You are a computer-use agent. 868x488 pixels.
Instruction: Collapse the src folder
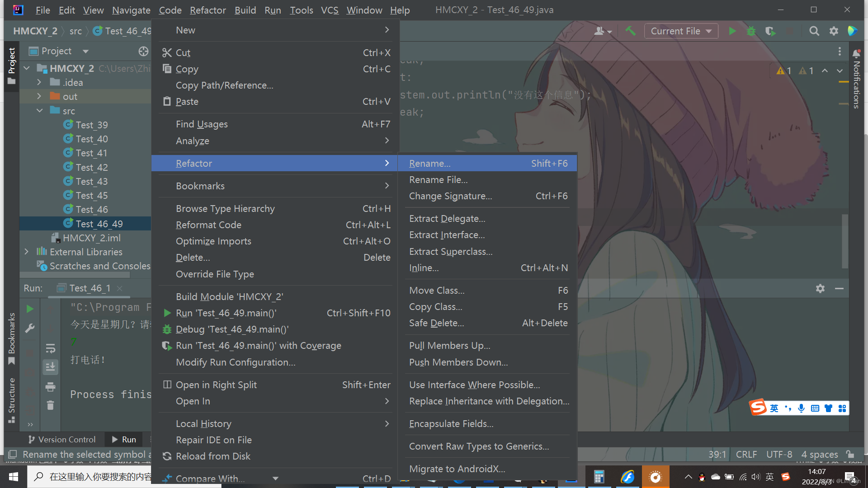[x=40, y=111]
